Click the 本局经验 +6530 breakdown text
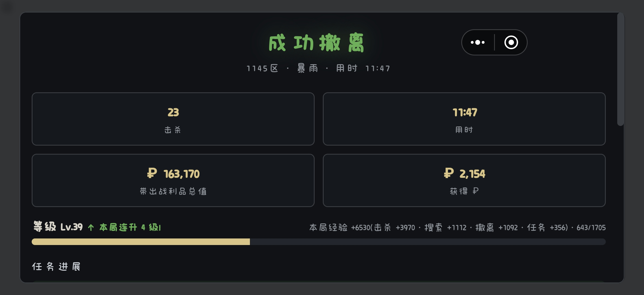 [439, 227]
